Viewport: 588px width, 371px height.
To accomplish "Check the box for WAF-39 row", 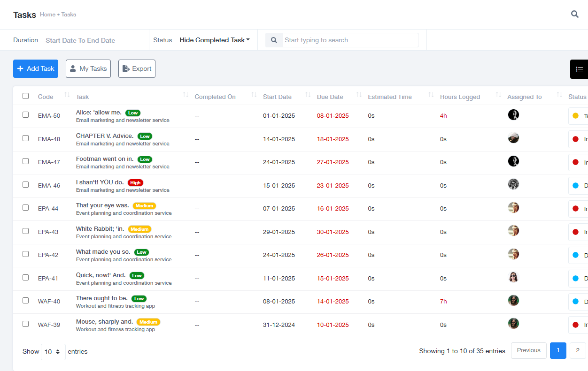I will [x=26, y=324].
